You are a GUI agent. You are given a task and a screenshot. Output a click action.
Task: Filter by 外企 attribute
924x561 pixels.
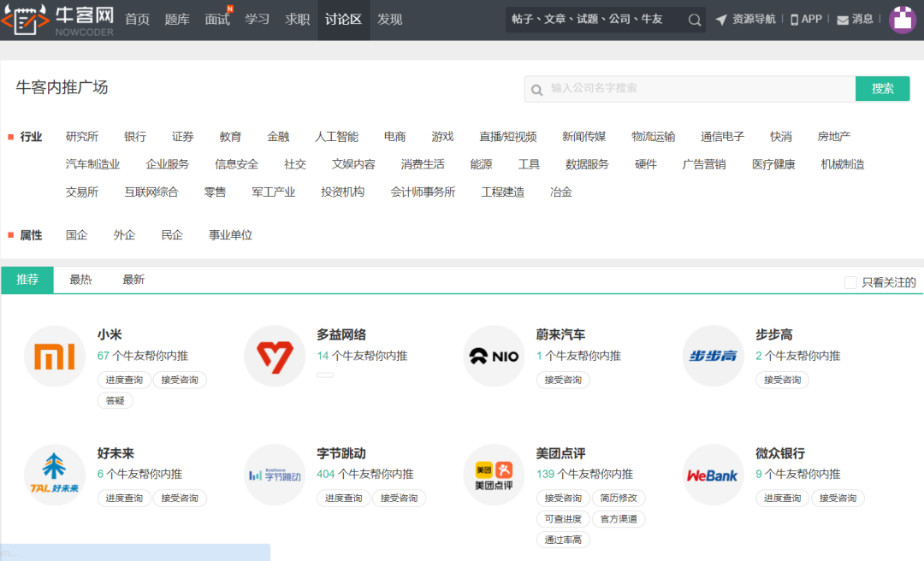pos(124,235)
